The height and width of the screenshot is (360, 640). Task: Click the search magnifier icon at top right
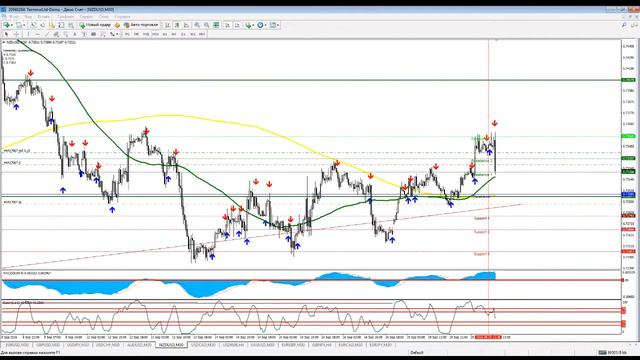coord(624,25)
